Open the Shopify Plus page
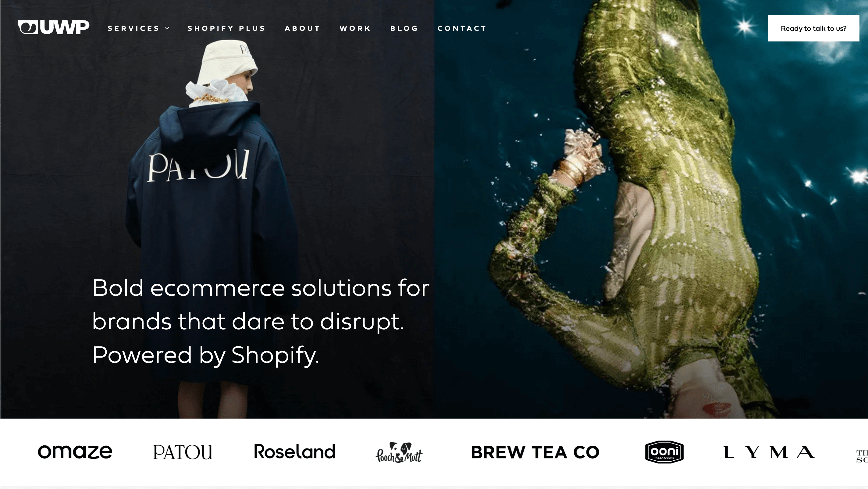Viewport: 868px width, 489px height. 226,28
